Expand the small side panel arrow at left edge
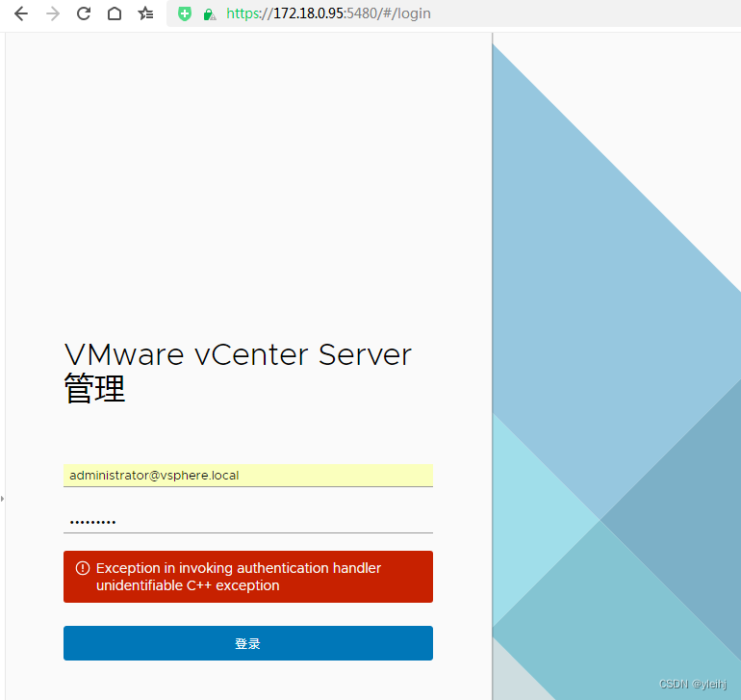 [x=2, y=499]
